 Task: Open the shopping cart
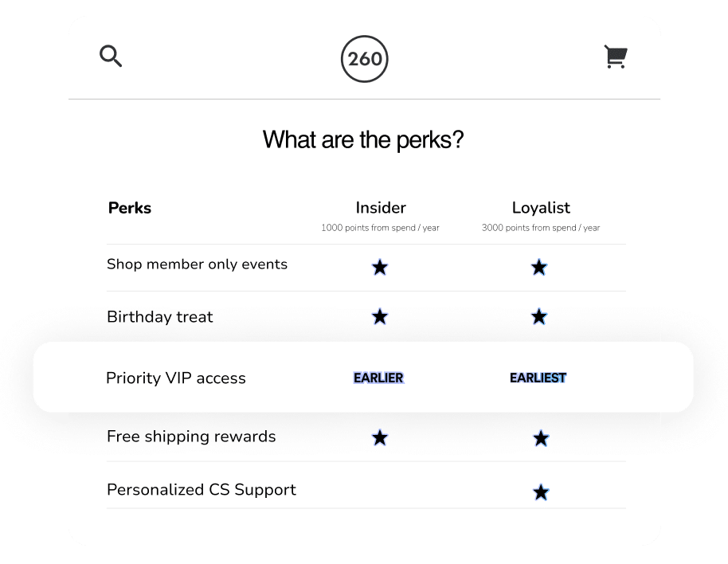coord(616,57)
